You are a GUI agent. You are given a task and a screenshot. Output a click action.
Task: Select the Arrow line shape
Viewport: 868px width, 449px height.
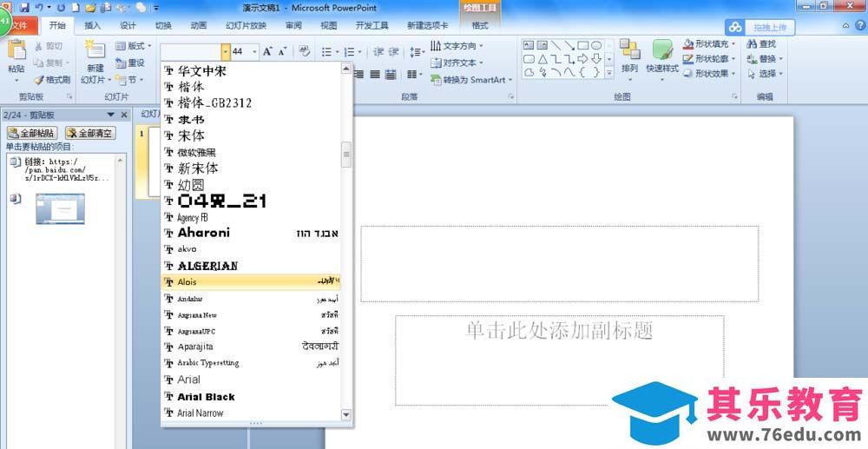tap(569, 45)
